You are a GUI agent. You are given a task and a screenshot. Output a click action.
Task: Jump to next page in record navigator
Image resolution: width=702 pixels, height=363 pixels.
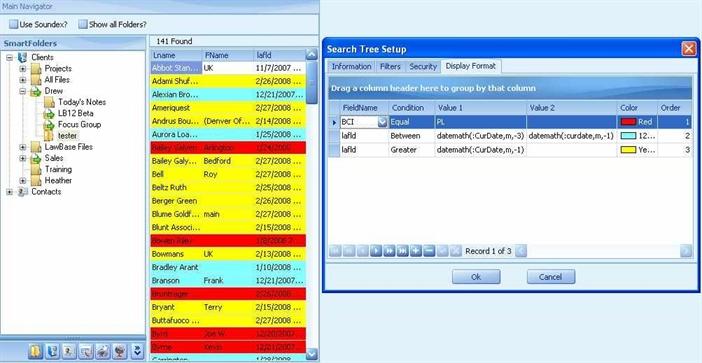pos(389,251)
